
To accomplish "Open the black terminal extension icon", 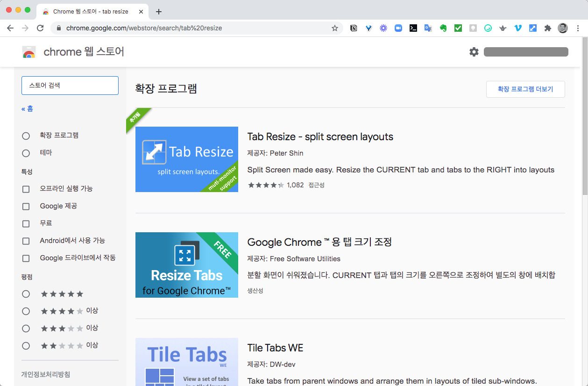I will [x=413, y=28].
